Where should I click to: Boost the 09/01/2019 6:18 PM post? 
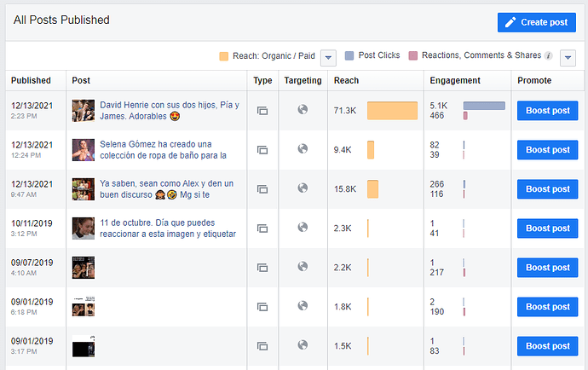(x=547, y=307)
